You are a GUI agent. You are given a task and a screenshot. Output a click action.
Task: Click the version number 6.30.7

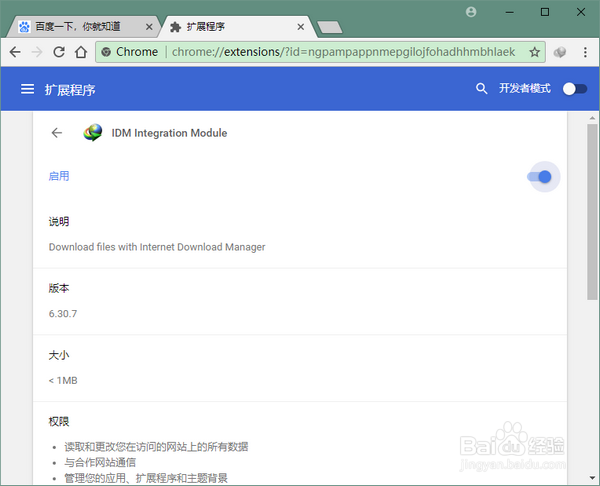[x=63, y=314]
